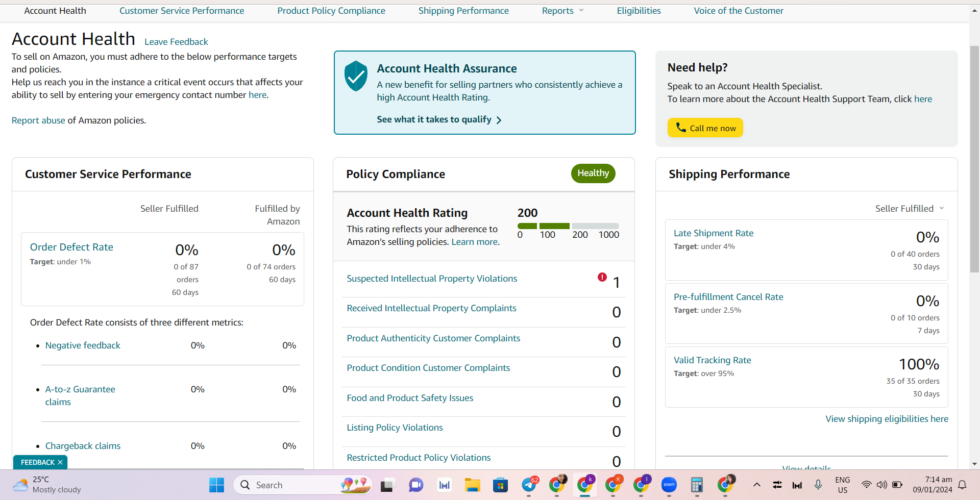Click the microphone tray icon
980x500 pixels.
click(818, 485)
